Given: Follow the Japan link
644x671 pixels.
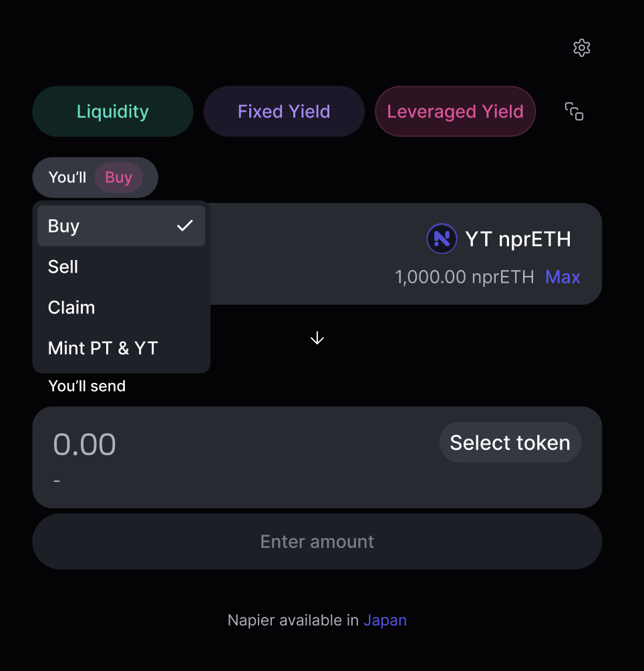Looking at the screenshot, I should pos(385,620).
